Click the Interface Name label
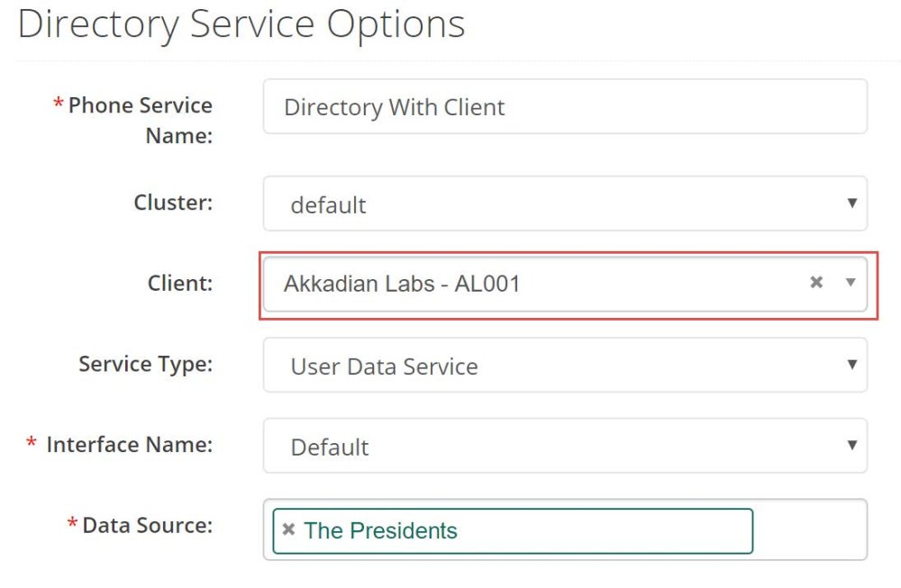 tap(129, 445)
